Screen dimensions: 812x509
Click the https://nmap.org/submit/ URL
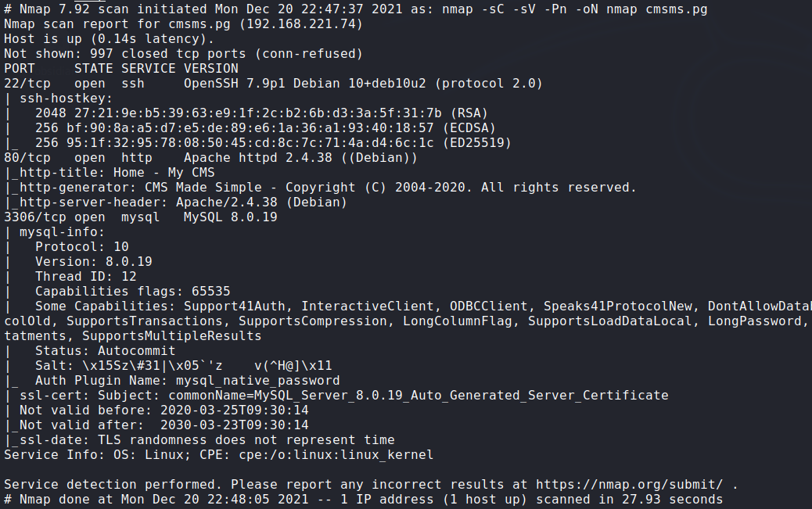(x=629, y=485)
